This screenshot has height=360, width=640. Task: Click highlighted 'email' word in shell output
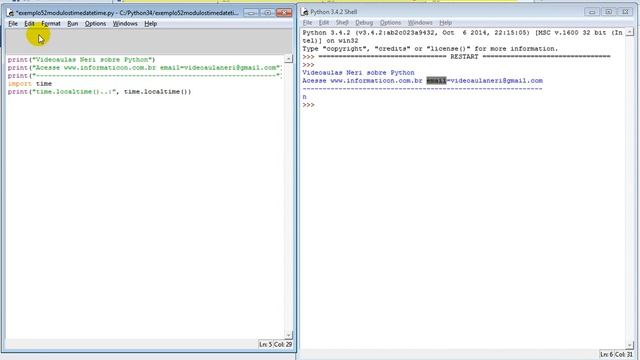click(x=436, y=81)
